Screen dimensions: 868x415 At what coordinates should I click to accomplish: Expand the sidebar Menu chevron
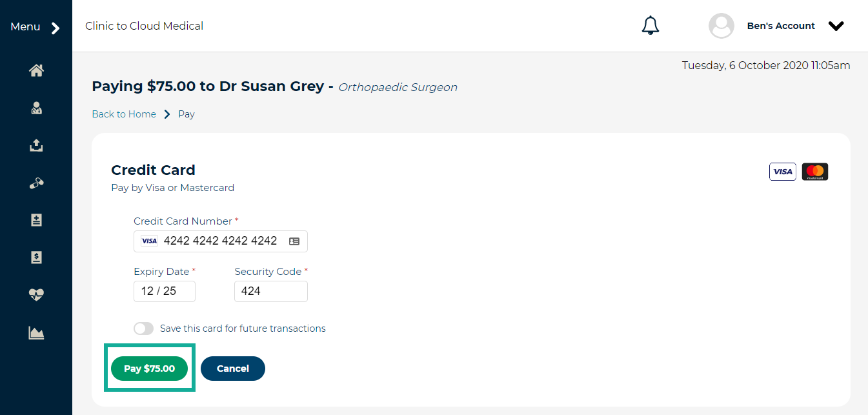(56, 27)
